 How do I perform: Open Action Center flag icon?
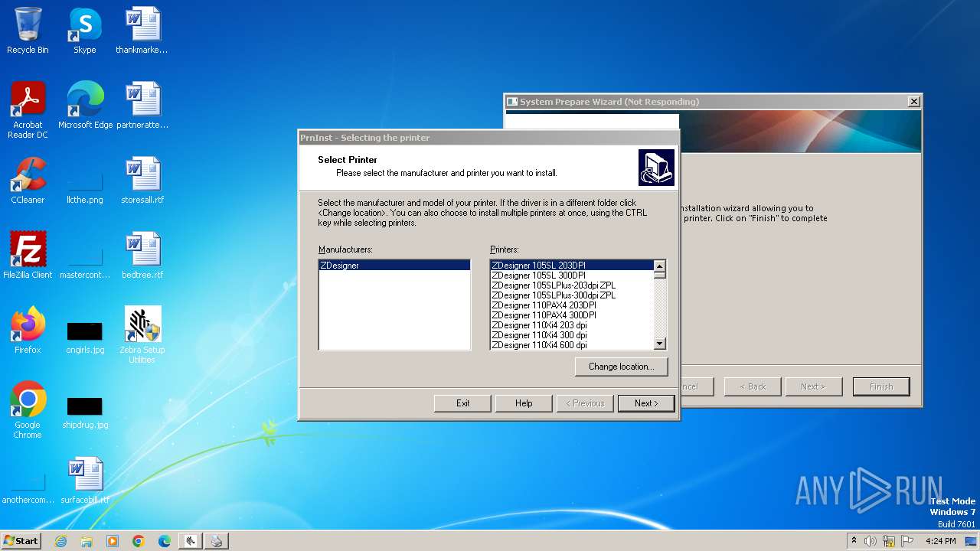(908, 541)
